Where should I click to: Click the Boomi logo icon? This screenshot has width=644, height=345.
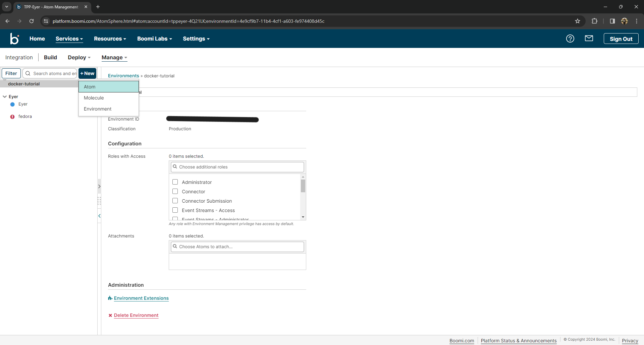click(x=14, y=39)
